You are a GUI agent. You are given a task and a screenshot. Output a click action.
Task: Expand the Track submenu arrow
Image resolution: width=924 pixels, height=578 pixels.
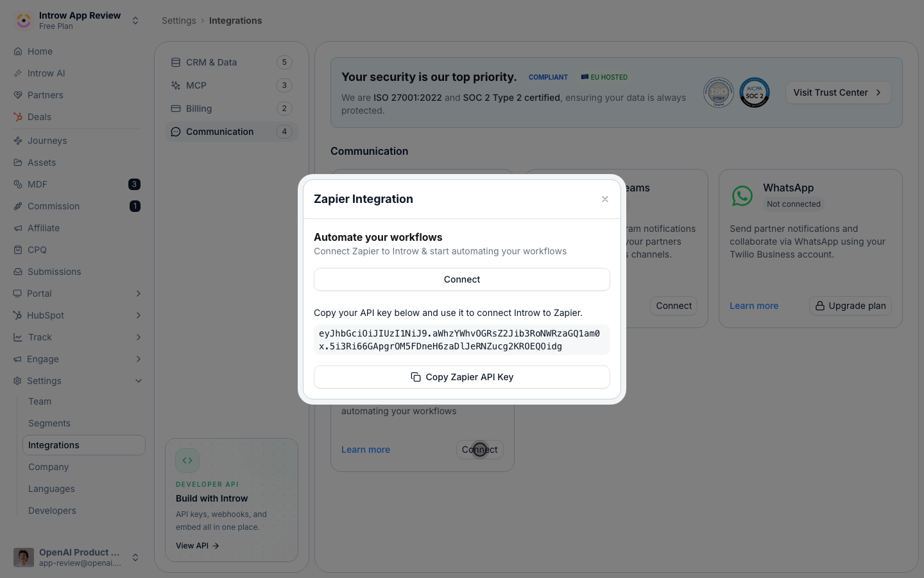(x=139, y=337)
